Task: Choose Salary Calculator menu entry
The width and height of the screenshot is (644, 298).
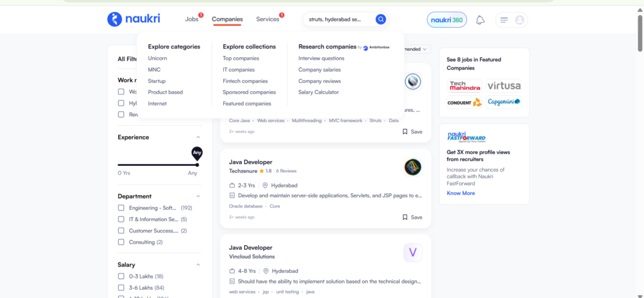Action: tap(318, 92)
